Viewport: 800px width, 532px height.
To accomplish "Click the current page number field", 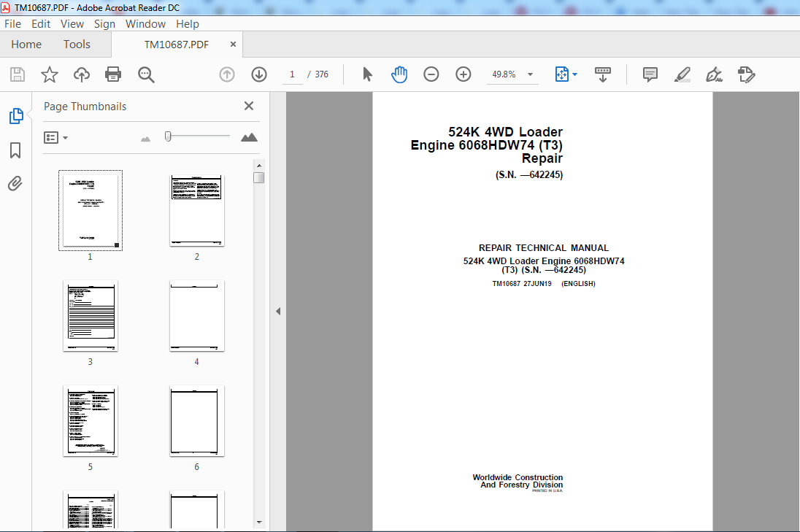I will 293,74.
